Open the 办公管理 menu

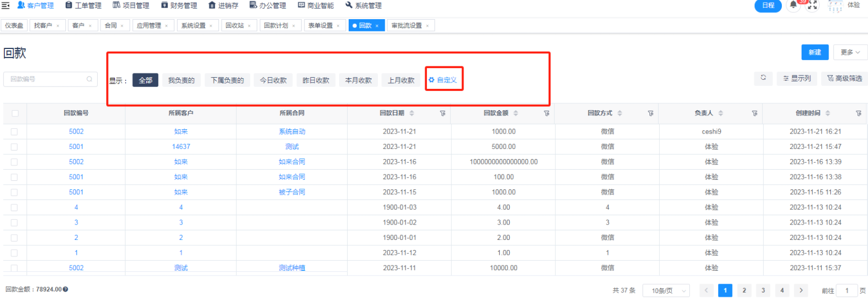click(x=268, y=5)
